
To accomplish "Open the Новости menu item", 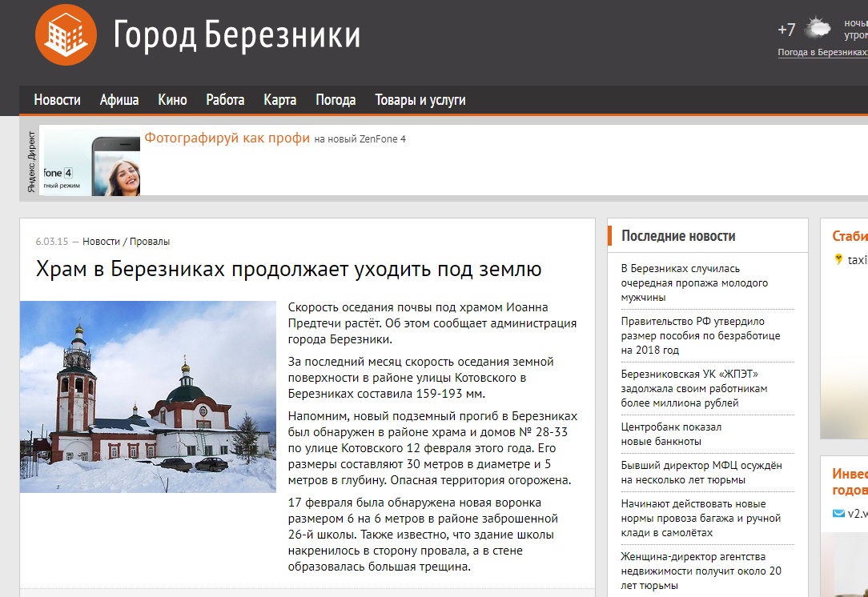I will click(x=57, y=100).
